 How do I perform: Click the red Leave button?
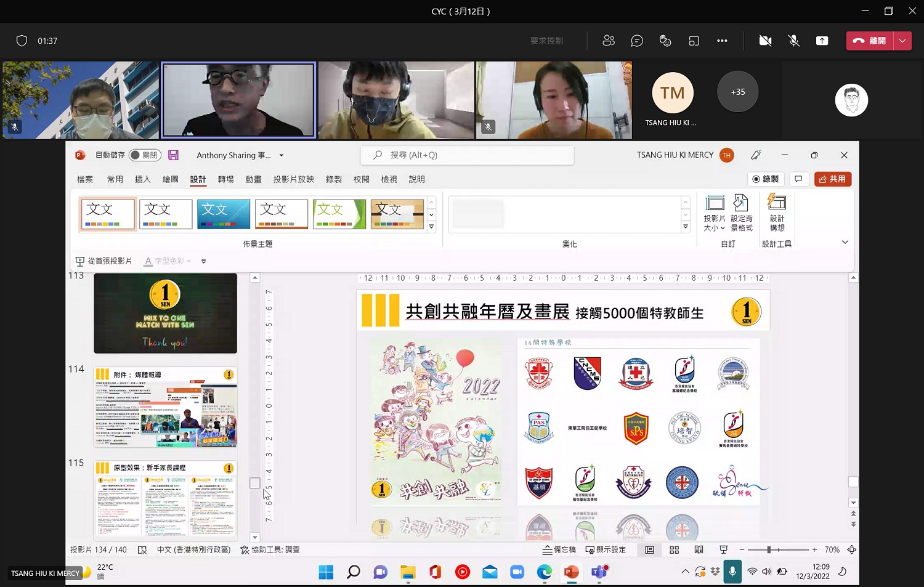(869, 41)
